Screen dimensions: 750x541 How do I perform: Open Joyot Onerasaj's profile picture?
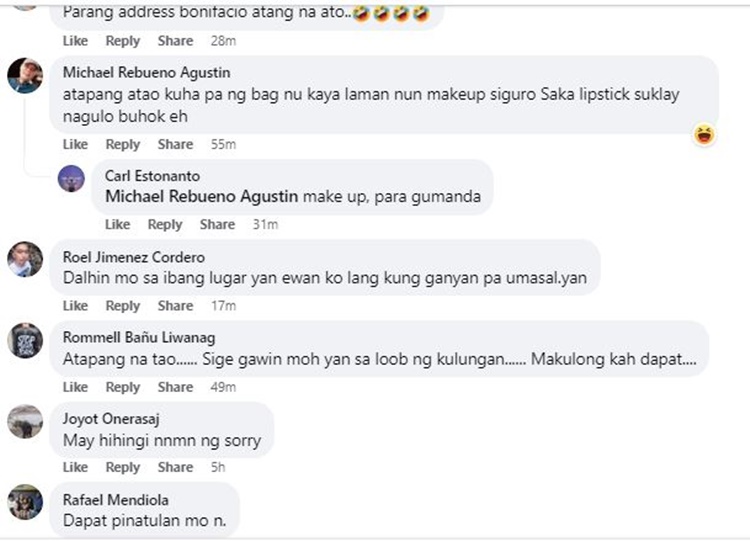(24, 421)
